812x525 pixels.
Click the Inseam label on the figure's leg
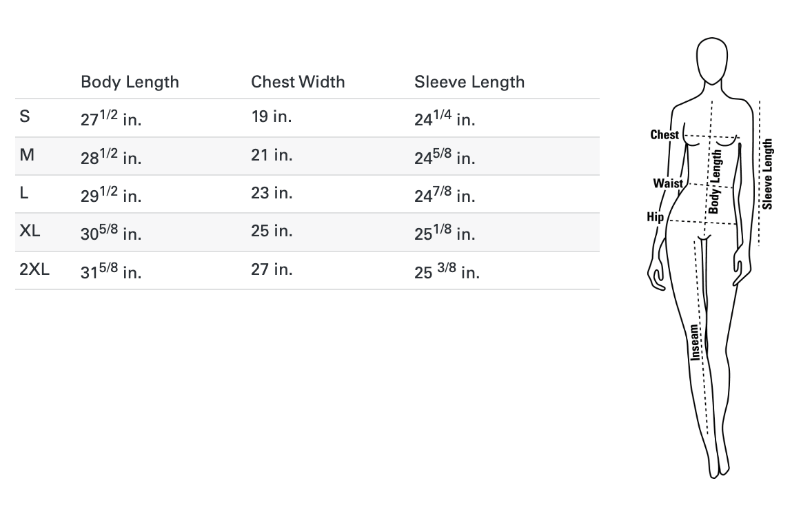(696, 342)
